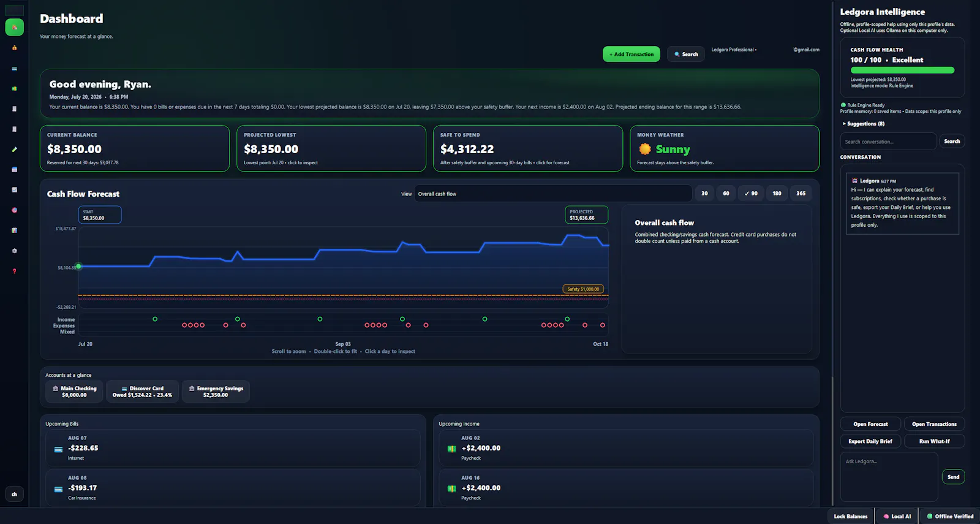The height and width of the screenshot is (524, 980).
Task: Click Search button beside conversation search field
Action: point(952,142)
